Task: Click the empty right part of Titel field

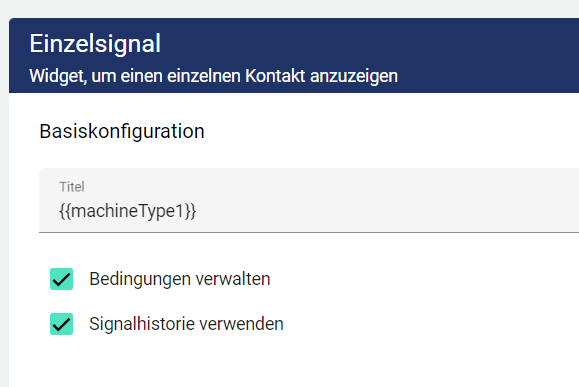Action: [406, 201]
